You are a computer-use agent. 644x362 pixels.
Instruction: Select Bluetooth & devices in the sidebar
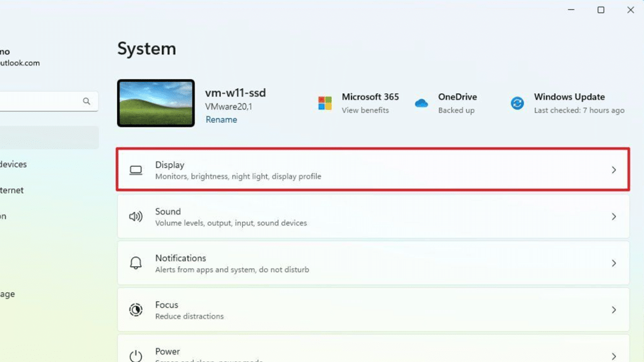[13, 164]
